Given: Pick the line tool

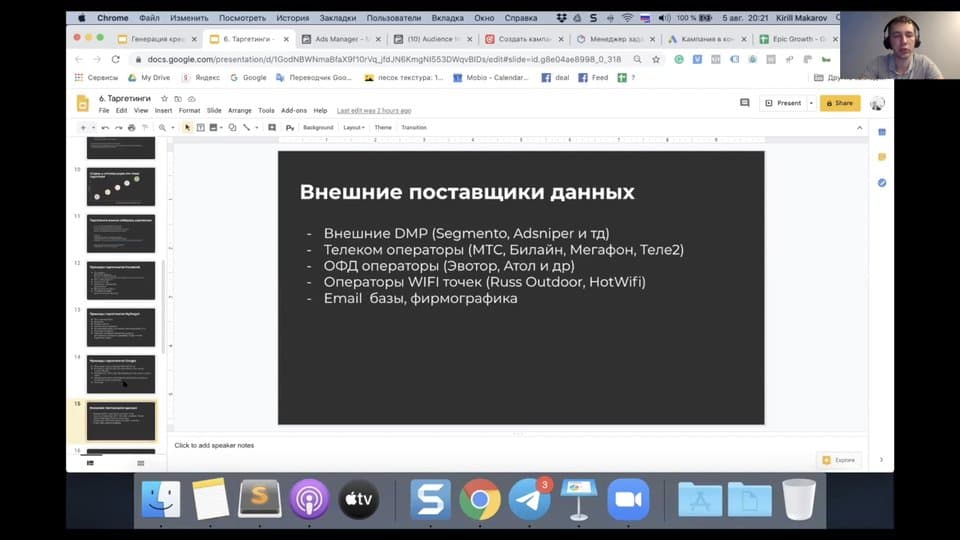Looking at the screenshot, I should (x=247, y=127).
